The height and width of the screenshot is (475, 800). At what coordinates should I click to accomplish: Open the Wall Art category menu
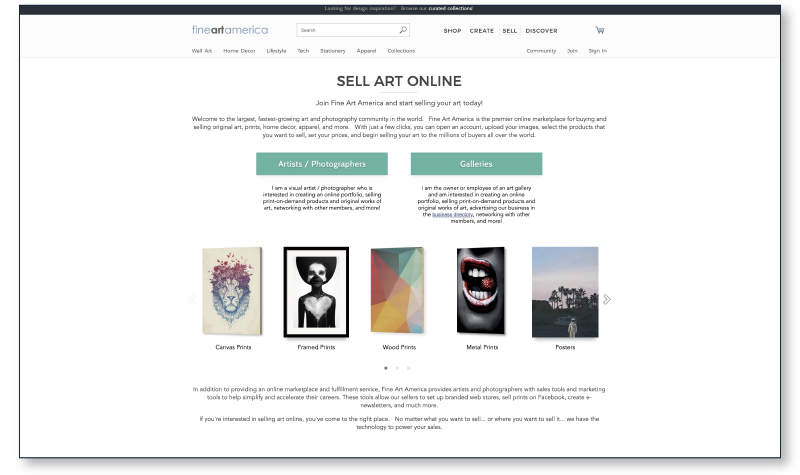click(x=202, y=51)
